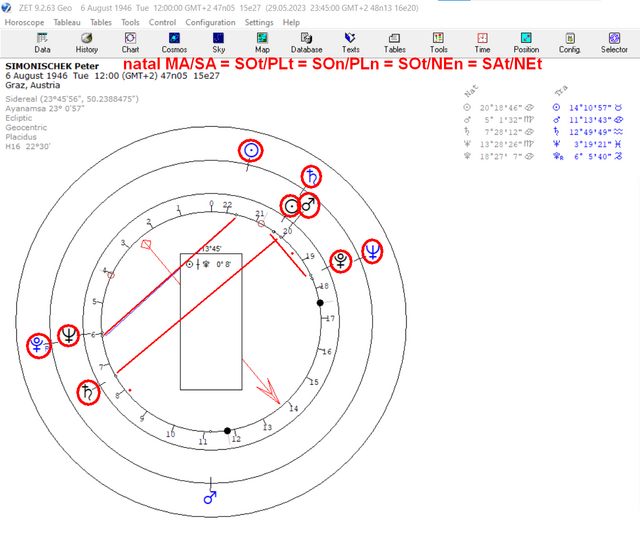Screen dimensions: 640x543
Task: Click the Graz, Austria location text
Action: pos(33,85)
